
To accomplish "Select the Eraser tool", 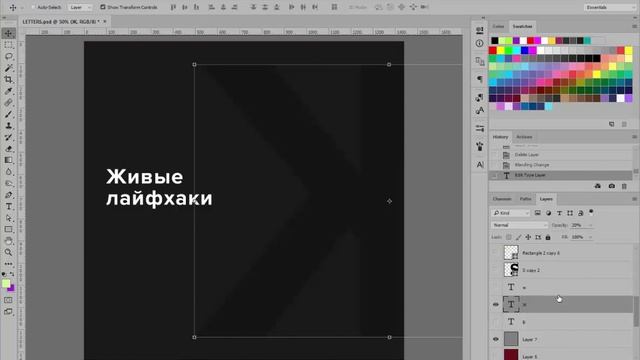I will [x=9, y=149].
